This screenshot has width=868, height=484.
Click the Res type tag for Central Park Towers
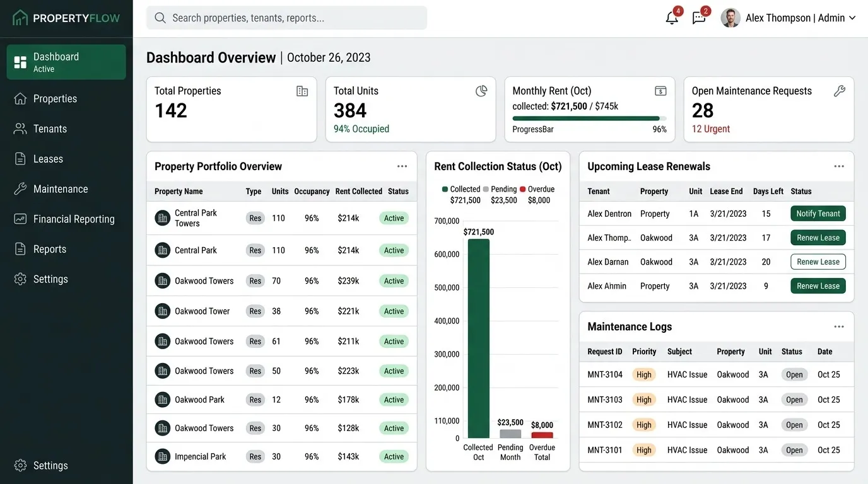[255, 218]
